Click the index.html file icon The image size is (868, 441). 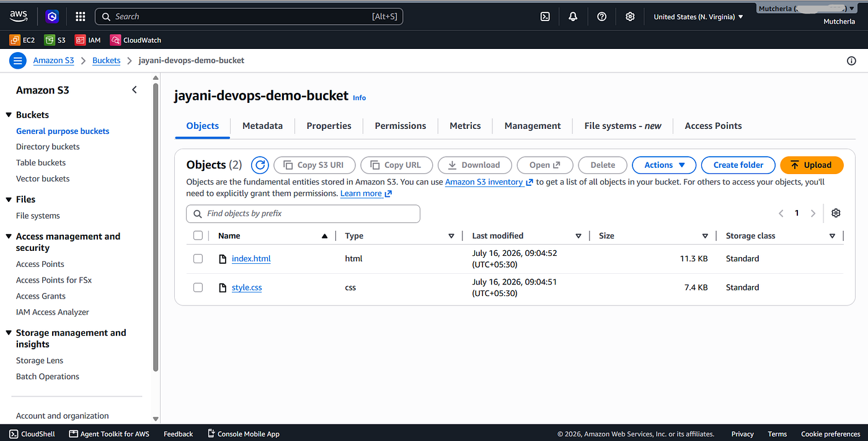coord(223,259)
